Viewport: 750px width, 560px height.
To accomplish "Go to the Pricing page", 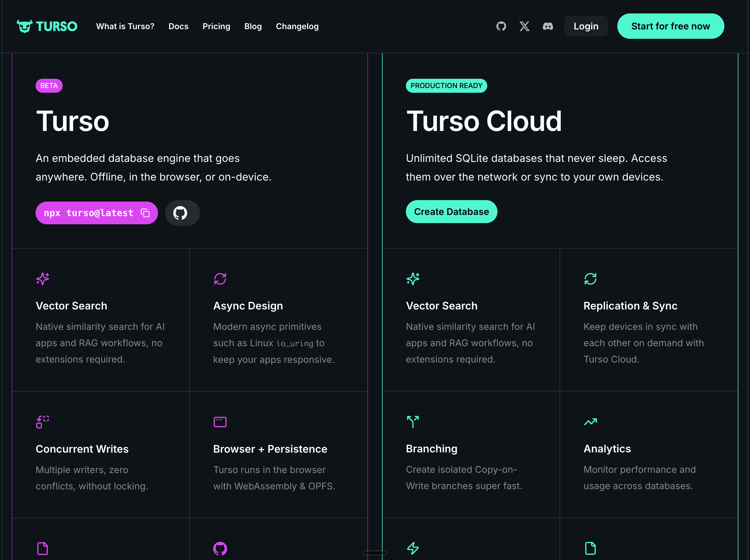I will [x=216, y=26].
